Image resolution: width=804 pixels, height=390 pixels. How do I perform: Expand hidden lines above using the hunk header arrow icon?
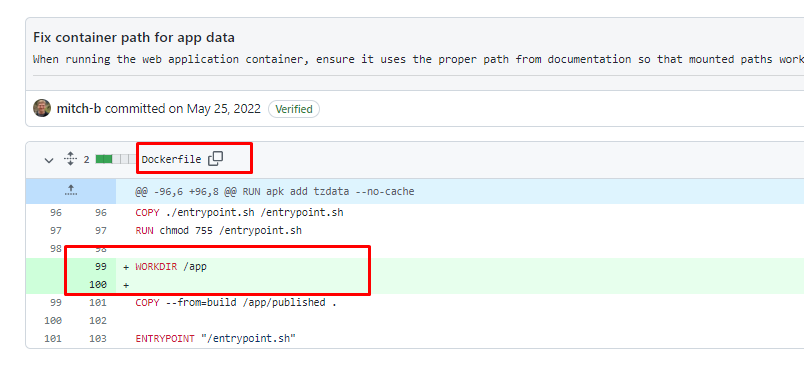[x=71, y=191]
